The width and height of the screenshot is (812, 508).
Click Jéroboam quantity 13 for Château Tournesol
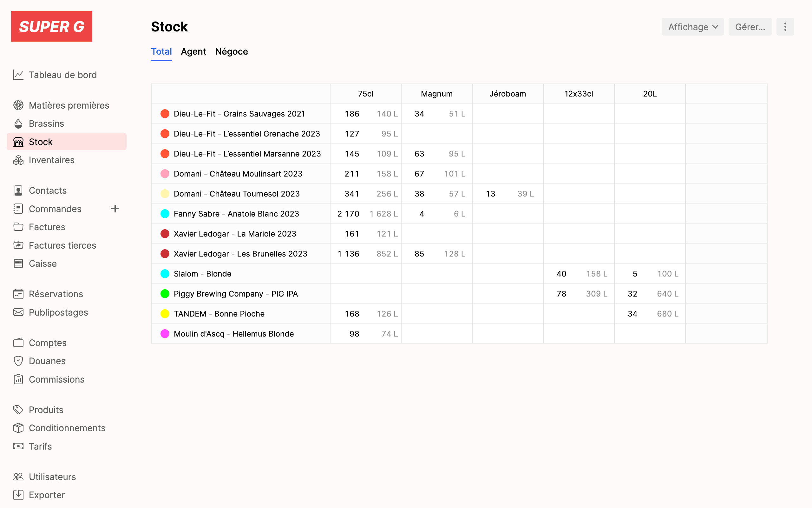click(490, 194)
